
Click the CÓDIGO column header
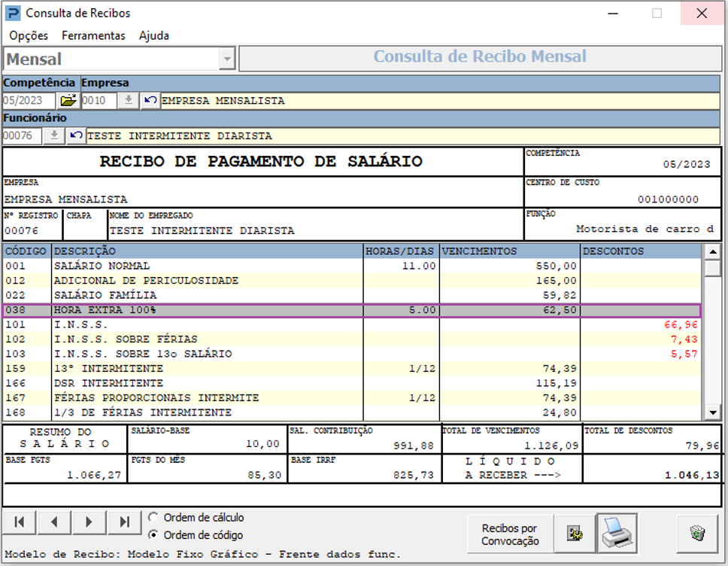click(26, 251)
